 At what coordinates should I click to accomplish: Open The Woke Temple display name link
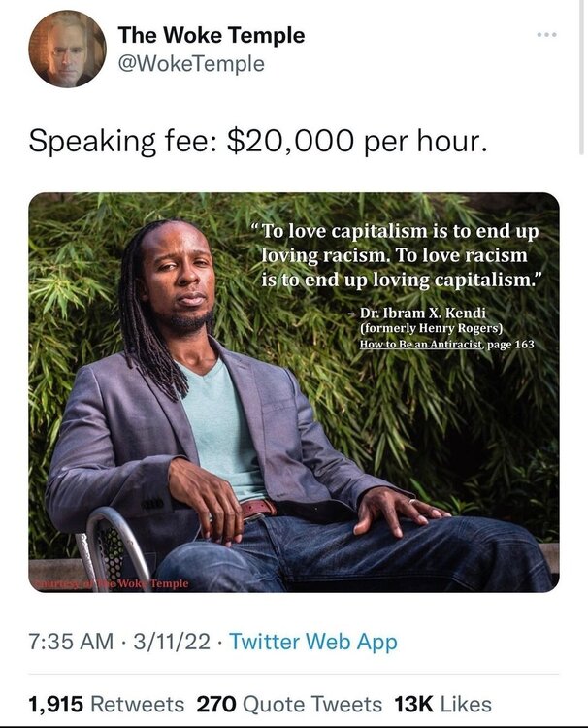tap(211, 36)
